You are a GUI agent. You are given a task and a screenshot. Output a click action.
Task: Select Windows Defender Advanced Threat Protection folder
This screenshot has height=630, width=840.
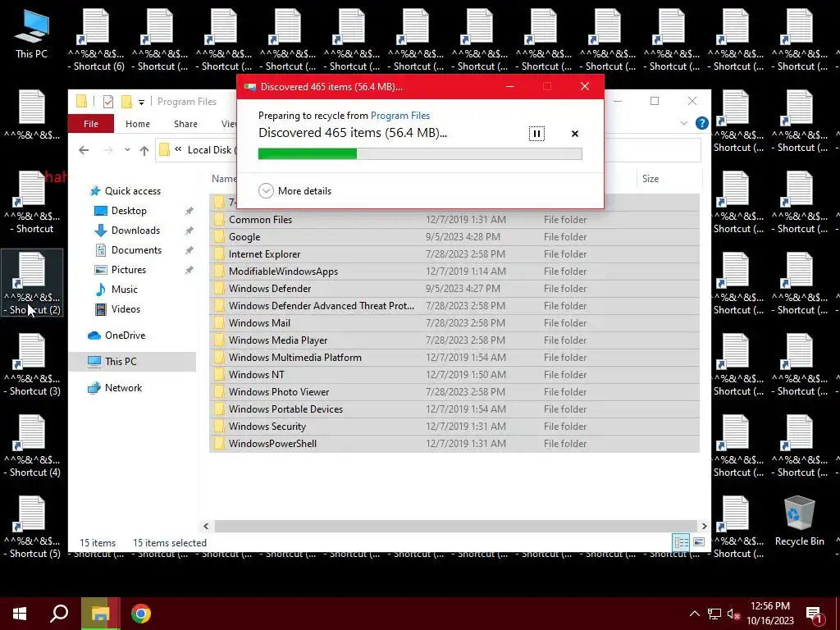tap(454, 306)
